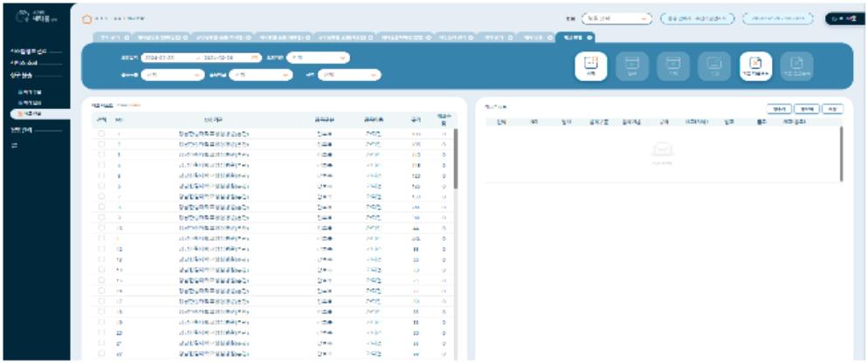Screen dimensions: 868x363
Task: Tick the checkbox in table row 12
Action: [x=101, y=249]
